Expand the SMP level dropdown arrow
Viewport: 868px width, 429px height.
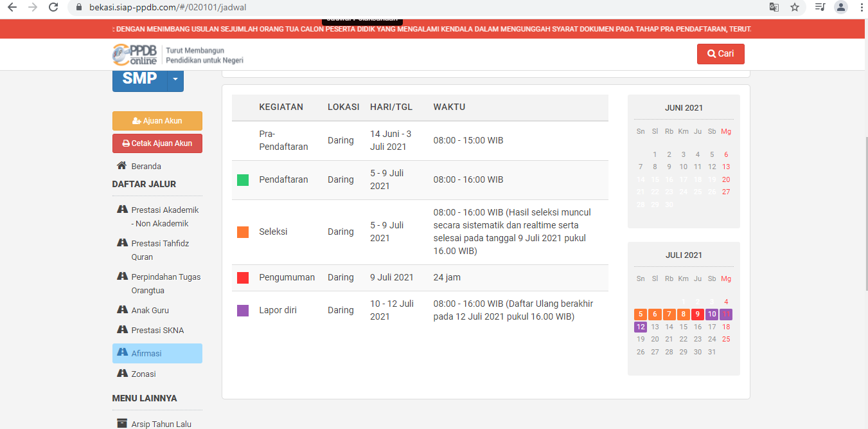[x=175, y=80]
